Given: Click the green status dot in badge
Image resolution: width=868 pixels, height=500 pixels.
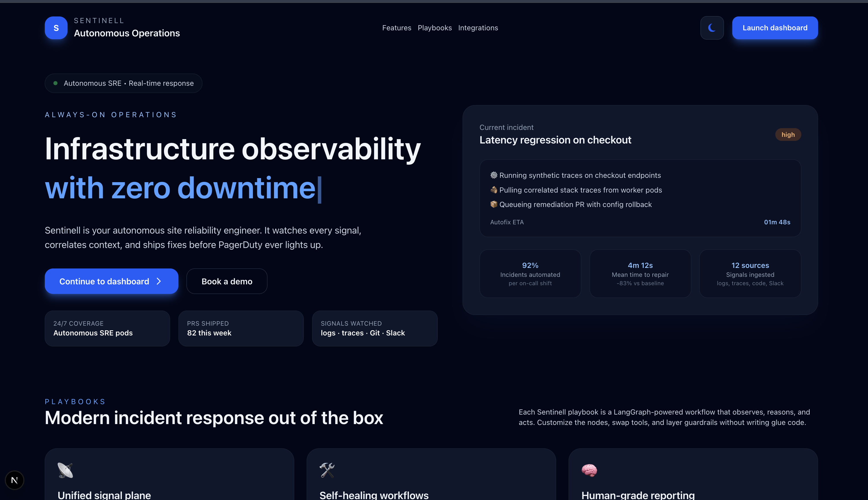Looking at the screenshot, I should click(x=55, y=83).
